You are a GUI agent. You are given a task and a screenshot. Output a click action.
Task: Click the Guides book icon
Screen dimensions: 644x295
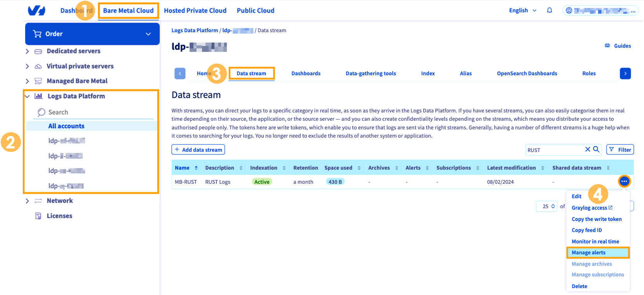(x=608, y=46)
